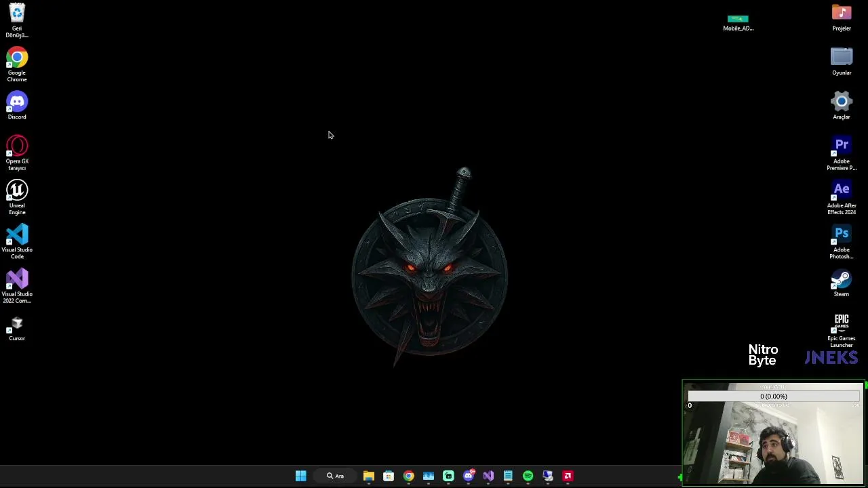Open Visual Studio from the taskbar

coord(488,476)
